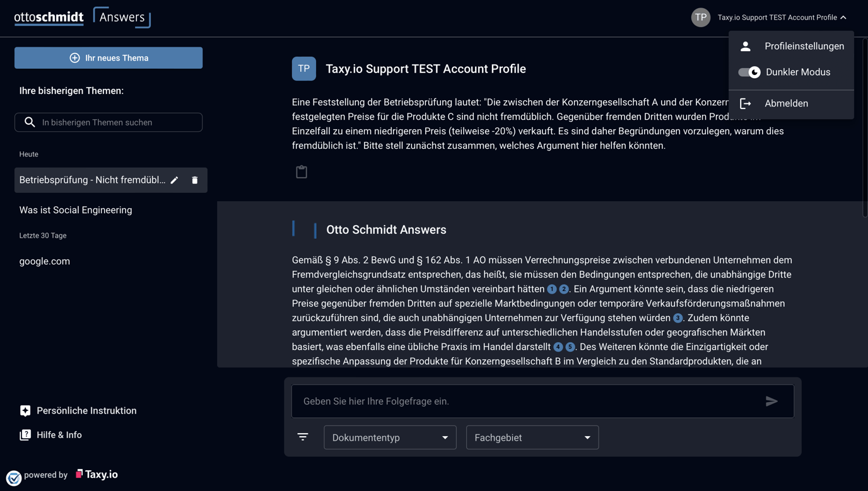Click the Profileinstellungen person icon

(x=746, y=45)
